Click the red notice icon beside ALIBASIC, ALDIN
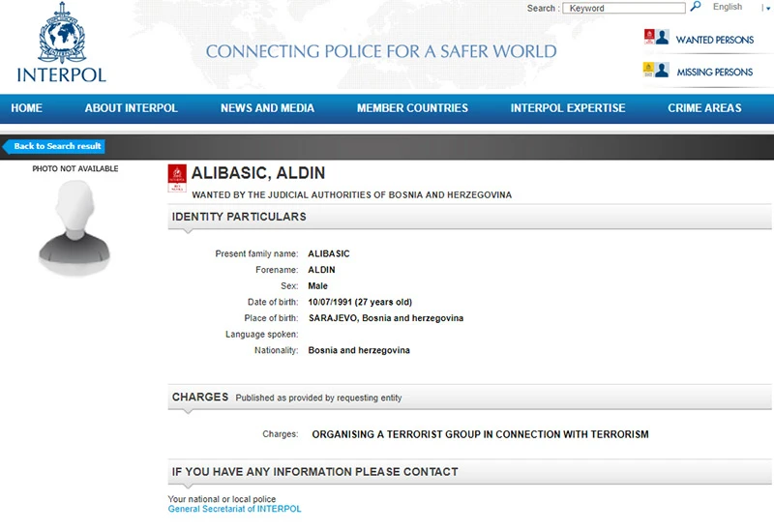The image size is (774, 532). [x=177, y=178]
